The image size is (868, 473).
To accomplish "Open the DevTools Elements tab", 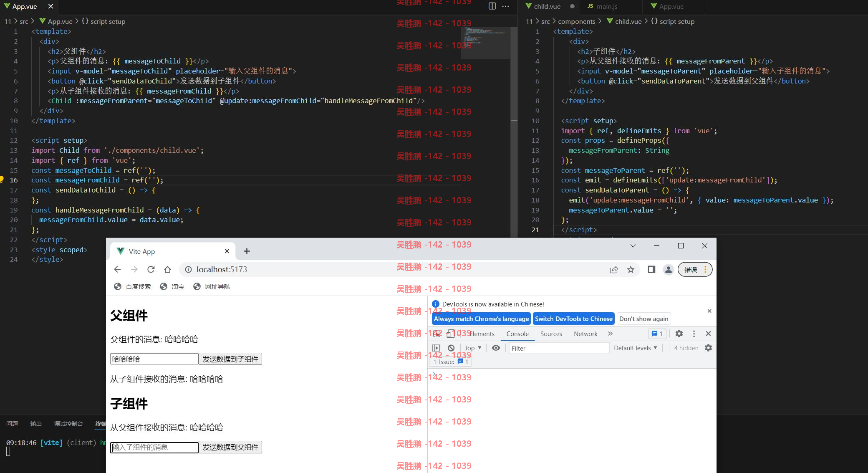I will pyautogui.click(x=482, y=334).
